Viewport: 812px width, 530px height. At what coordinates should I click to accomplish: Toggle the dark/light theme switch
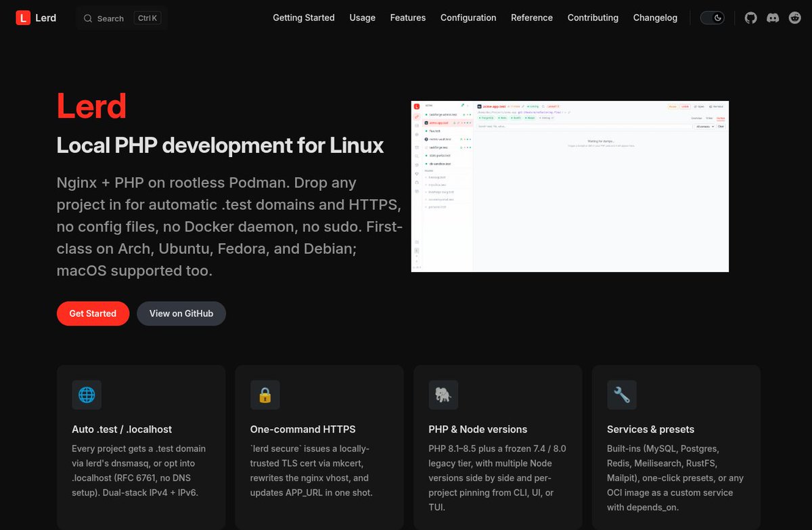point(712,18)
